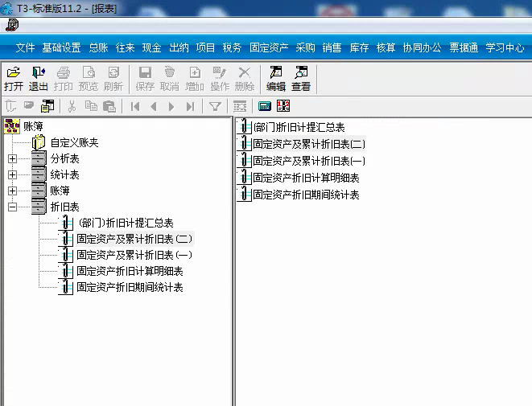Click the 查看 (View) toolbar icon

(x=301, y=79)
